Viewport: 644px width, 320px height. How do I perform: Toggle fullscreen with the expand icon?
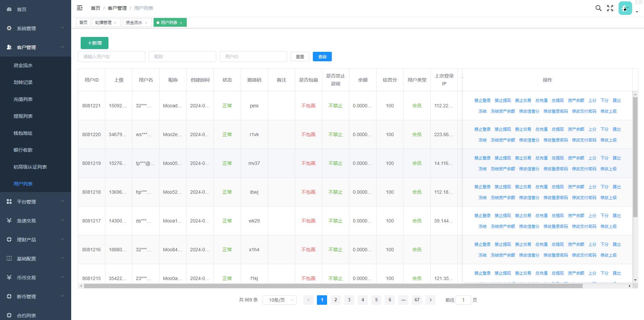[610, 8]
